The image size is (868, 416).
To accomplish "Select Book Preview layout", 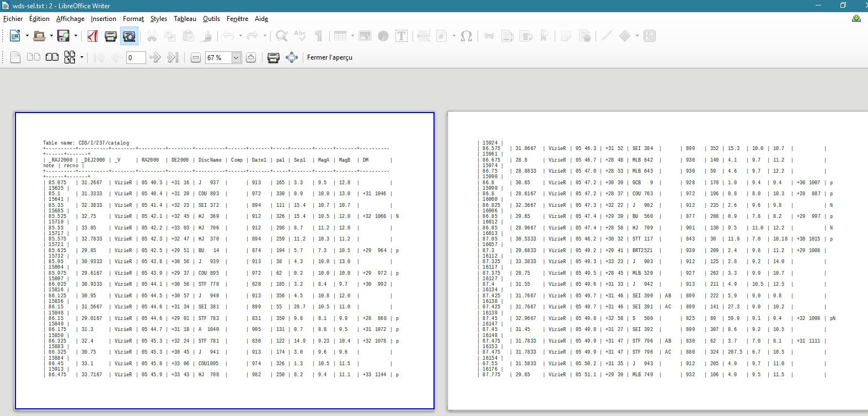I will (x=52, y=57).
